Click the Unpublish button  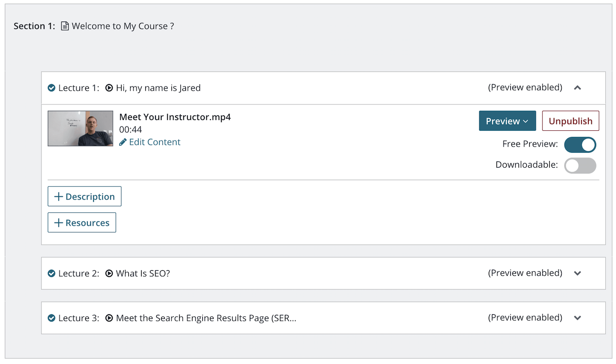pos(570,121)
